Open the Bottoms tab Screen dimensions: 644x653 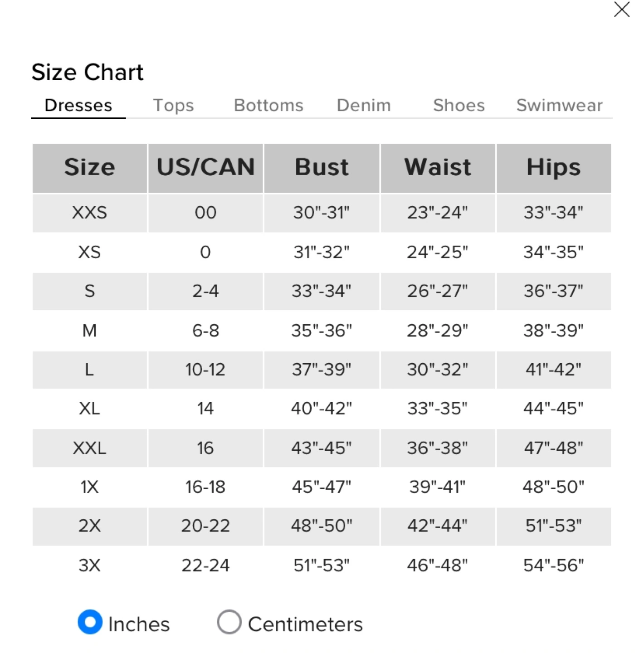pyautogui.click(x=268, y=105)
